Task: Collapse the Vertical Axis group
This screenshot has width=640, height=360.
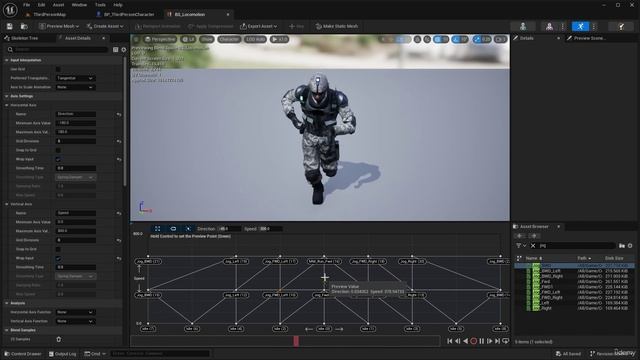Action: pyautogui.click(x=7, y=204)
